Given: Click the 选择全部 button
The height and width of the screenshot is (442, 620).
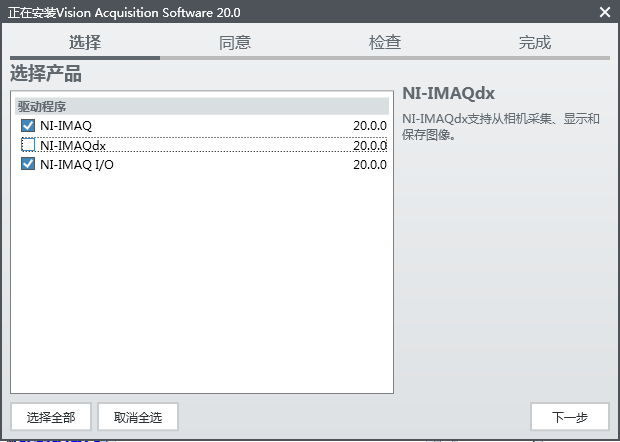Looking at the screenshot, I should click(x=50, y=416).
